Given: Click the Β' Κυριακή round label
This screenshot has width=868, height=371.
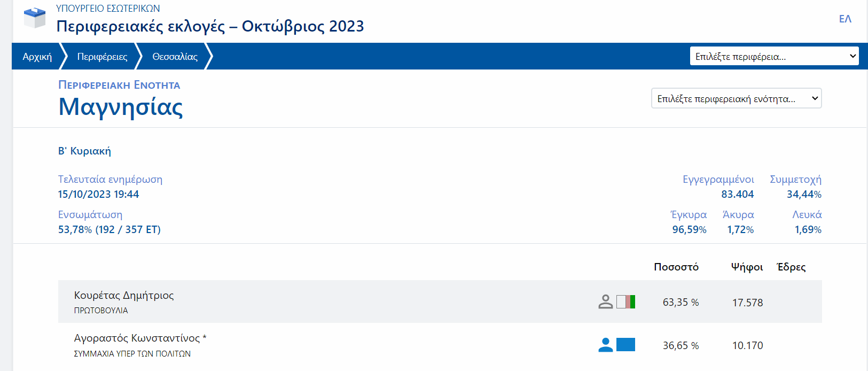Looking at the screenshot, I should 84,151.
